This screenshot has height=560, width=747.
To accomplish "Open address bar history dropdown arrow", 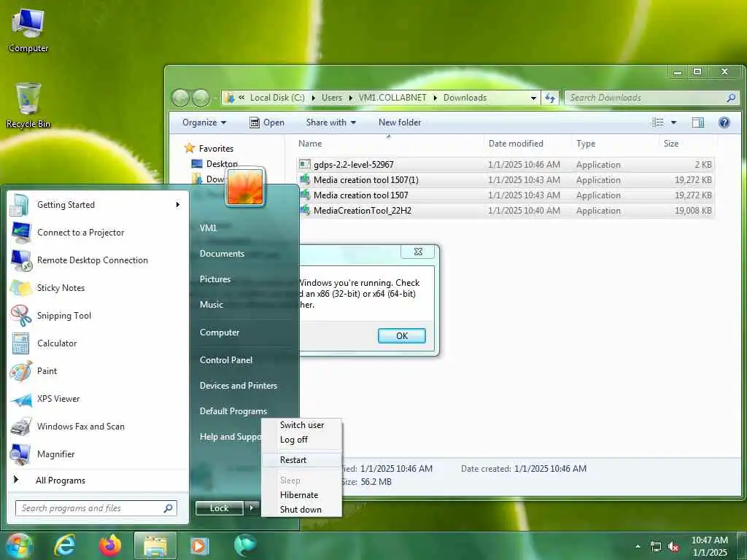I will (533, 98).
